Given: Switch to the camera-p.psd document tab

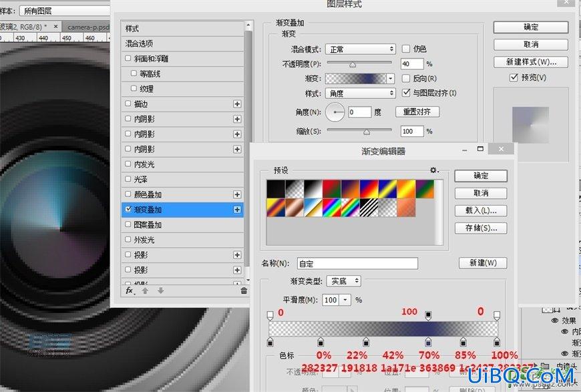Looking at the screenshot, I should coord(87,27).
